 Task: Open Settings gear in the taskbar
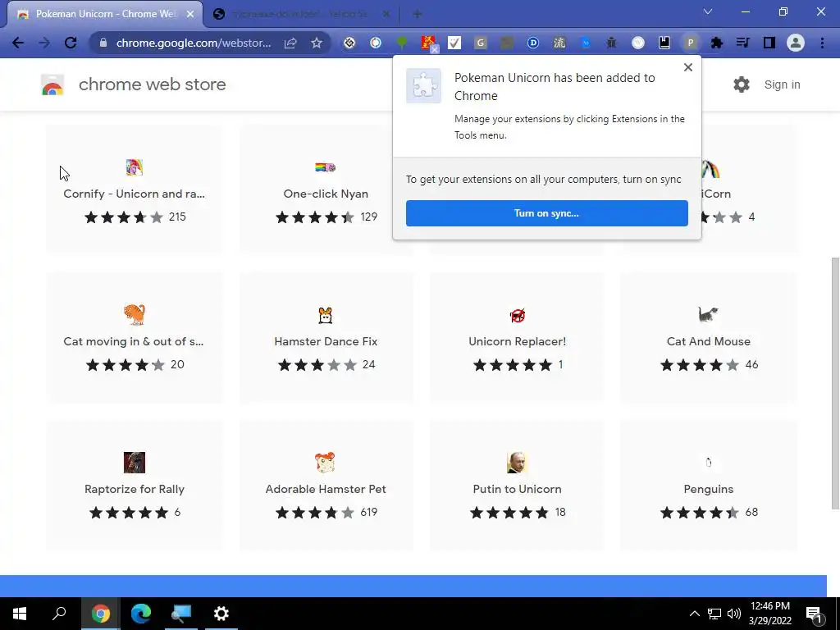pyautogui.click(x=221, y=614)
